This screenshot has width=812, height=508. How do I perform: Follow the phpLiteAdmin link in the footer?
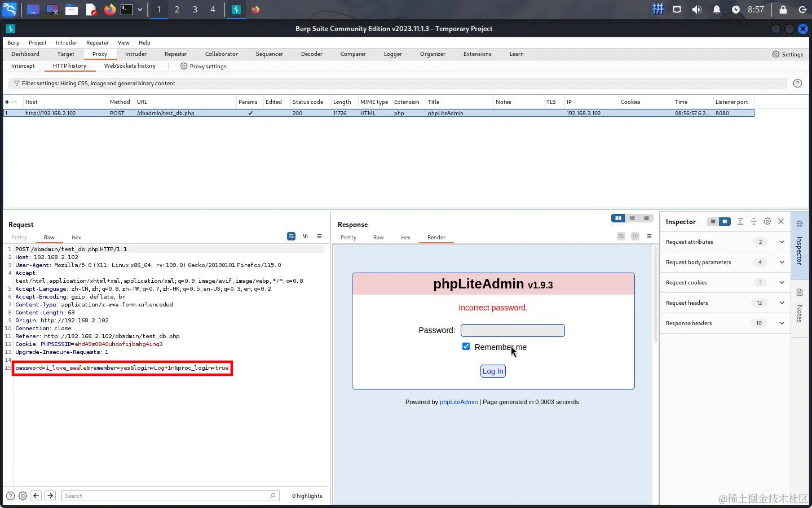(x=458, y=402)
